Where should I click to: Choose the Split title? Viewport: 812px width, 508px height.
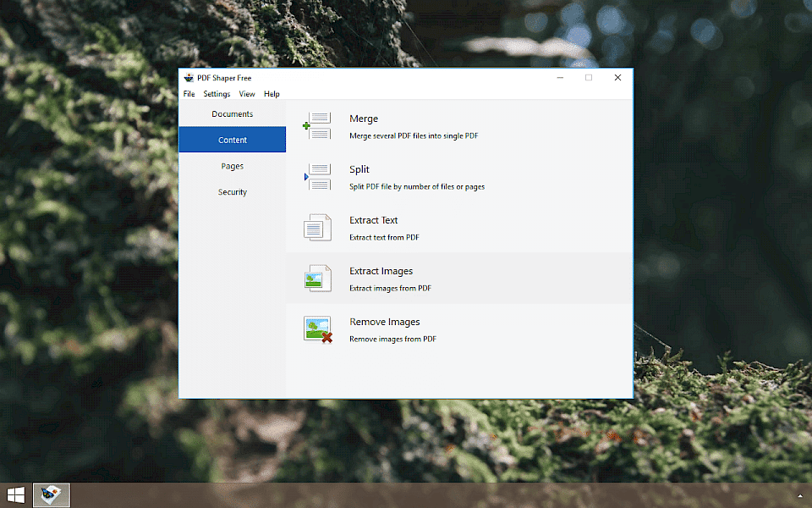pos(359,169)
